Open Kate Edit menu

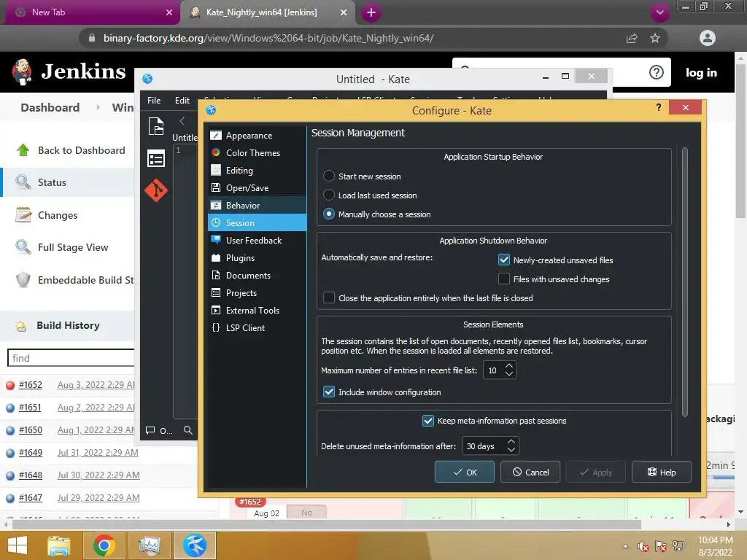[x=182, y=101]
